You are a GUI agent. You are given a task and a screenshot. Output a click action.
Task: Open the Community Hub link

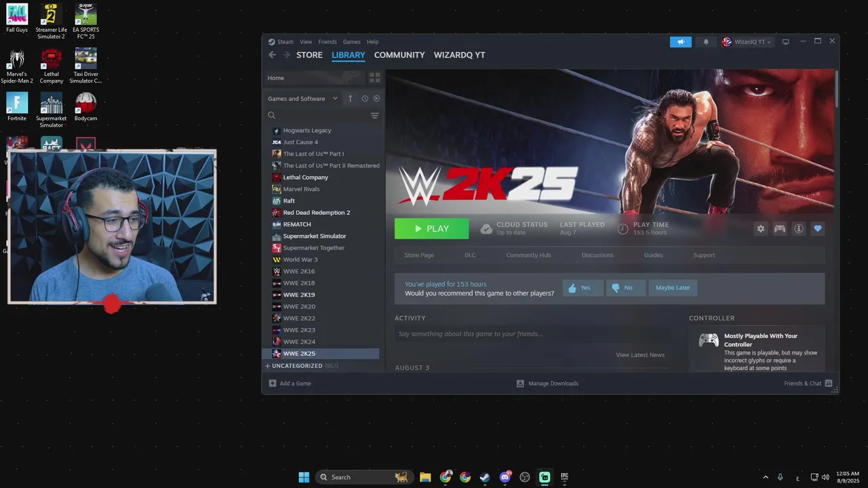pyautogui.click(x=528, y=256)
